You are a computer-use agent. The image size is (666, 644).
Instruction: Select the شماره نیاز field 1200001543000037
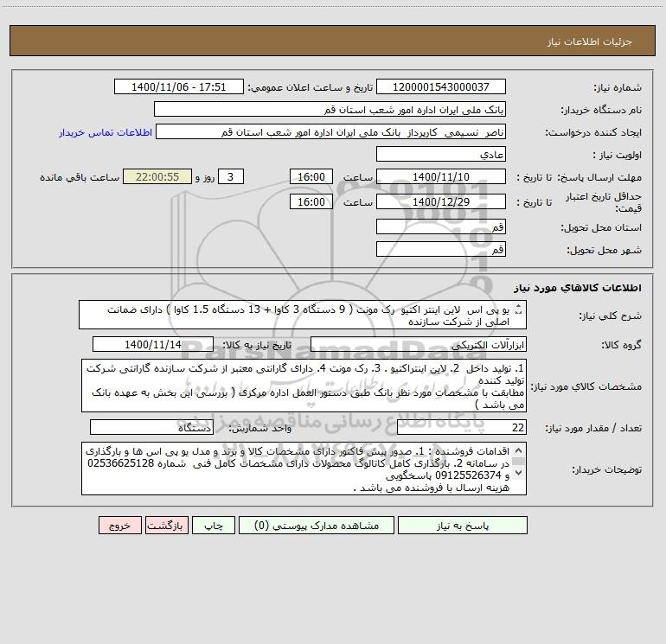[441, 86]
